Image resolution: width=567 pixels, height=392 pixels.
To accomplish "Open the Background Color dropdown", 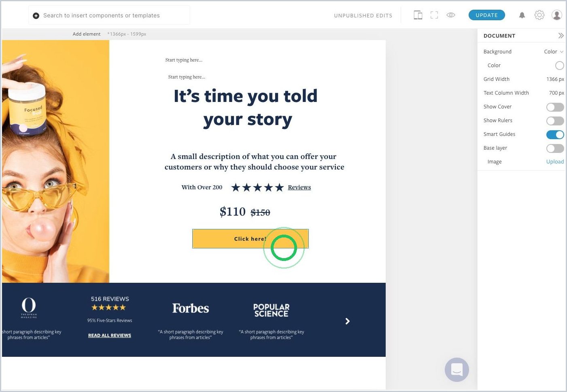I will [554, 52].
